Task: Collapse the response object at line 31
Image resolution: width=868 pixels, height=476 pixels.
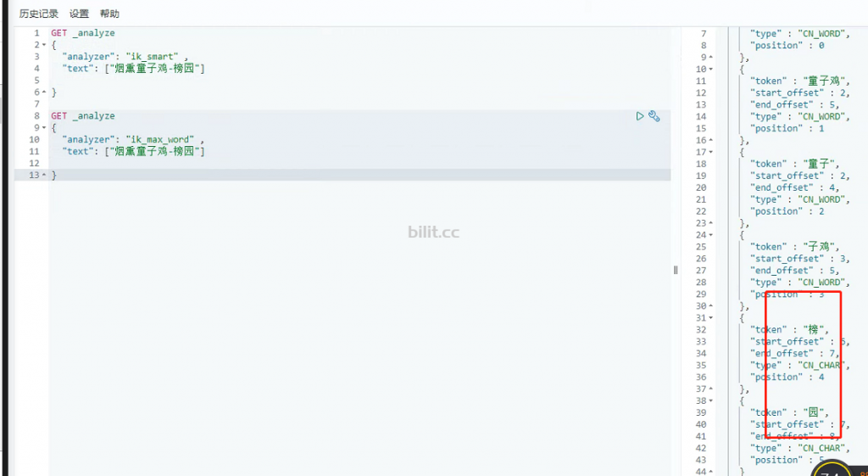Action: pyautogui.click(x=711, y=317)
